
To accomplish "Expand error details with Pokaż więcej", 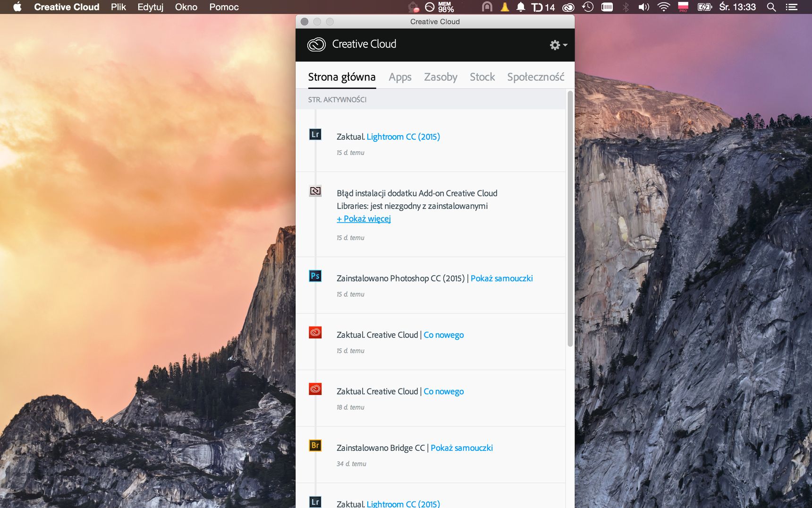I will [x=364, y=219].
